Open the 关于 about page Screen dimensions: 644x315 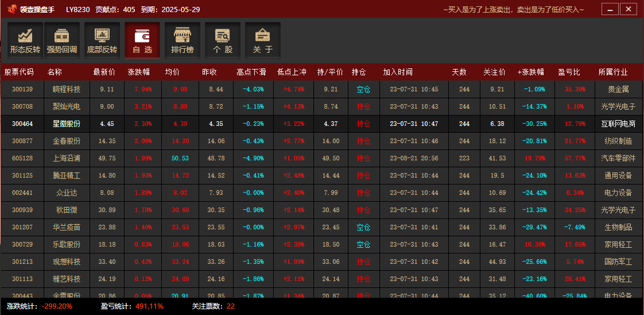click(263, 40)
